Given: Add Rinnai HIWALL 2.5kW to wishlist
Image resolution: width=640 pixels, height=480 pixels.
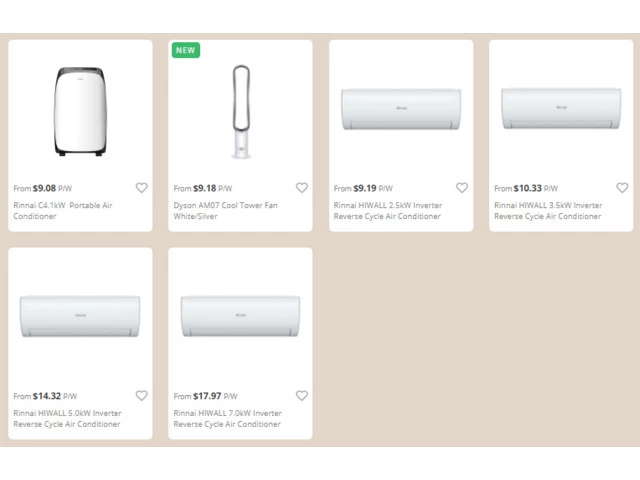Looking at the screenshot, I should pyautogui.click(x=462, y=188).
